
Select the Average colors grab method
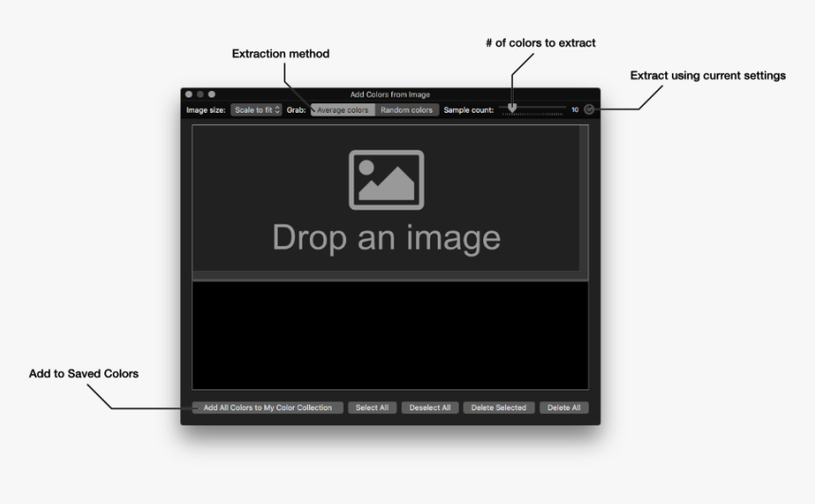[x=343, y=110]
